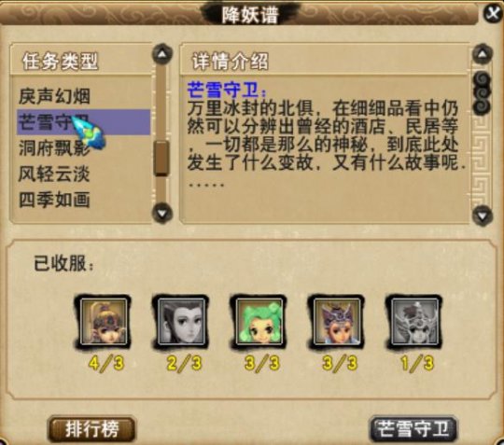Click the green-haired character portrait

pos(259,321)
